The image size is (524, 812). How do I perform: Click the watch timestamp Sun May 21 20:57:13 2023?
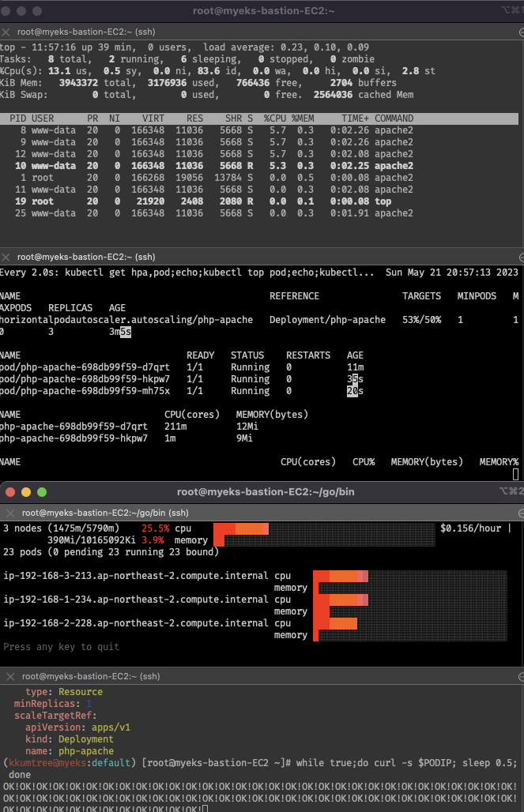click(x=451, y=273)
